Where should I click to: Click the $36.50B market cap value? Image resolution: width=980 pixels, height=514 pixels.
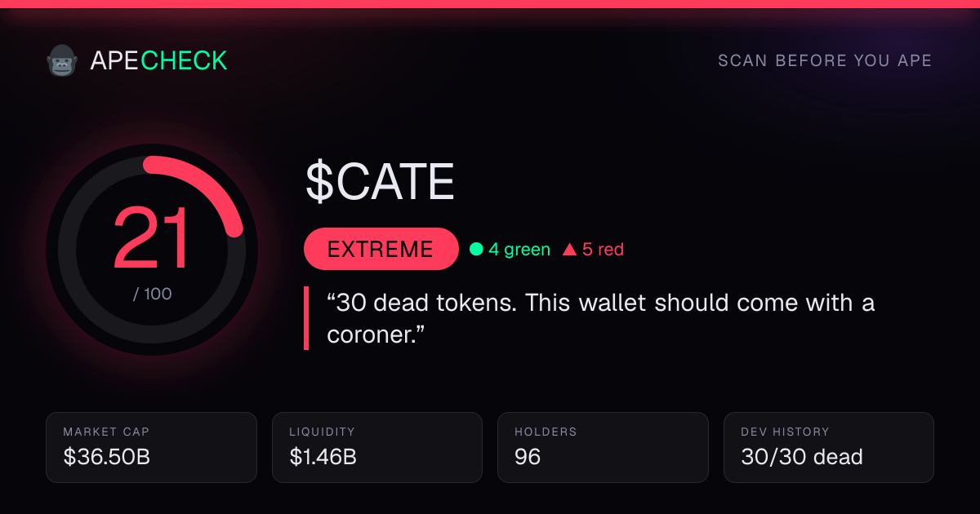click(107, 457)
